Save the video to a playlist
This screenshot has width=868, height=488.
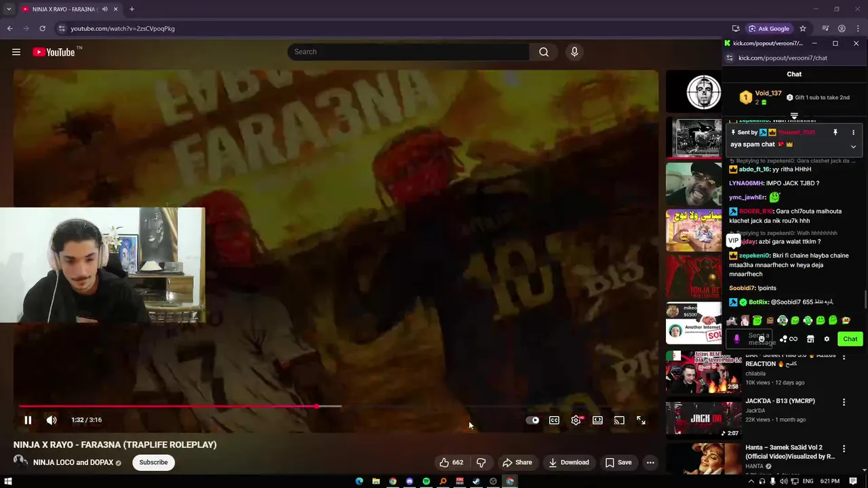click(x=618, y=462)
